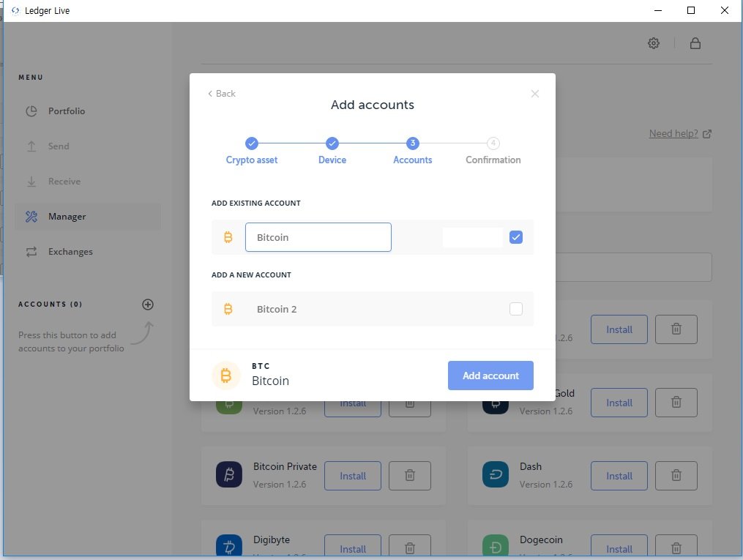Go back with the Back link
The width and height of the screenshot is (743, 560).
(x=222, y=94)
